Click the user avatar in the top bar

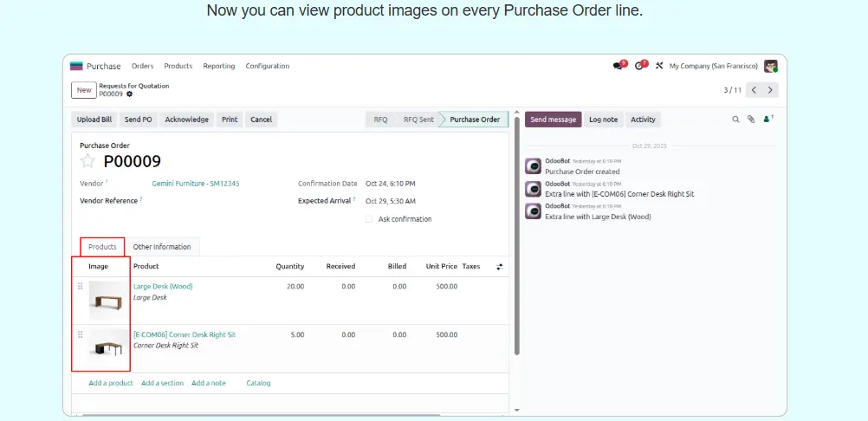770,66
